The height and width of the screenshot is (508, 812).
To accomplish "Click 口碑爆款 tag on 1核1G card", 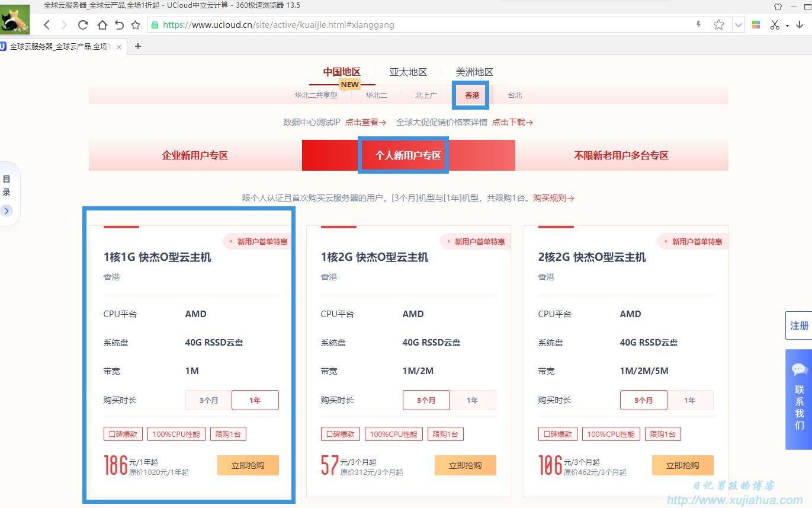I will (x=123, y=434).
